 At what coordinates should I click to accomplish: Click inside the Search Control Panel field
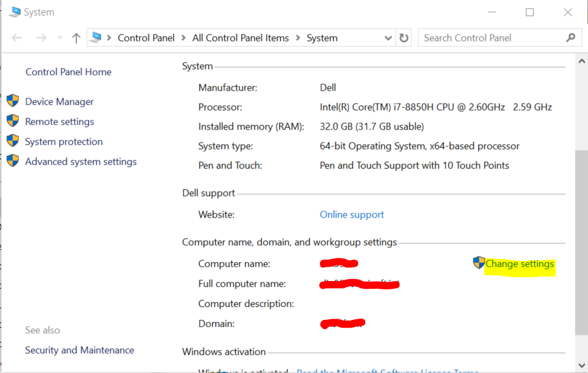click(x=491, y=38)
